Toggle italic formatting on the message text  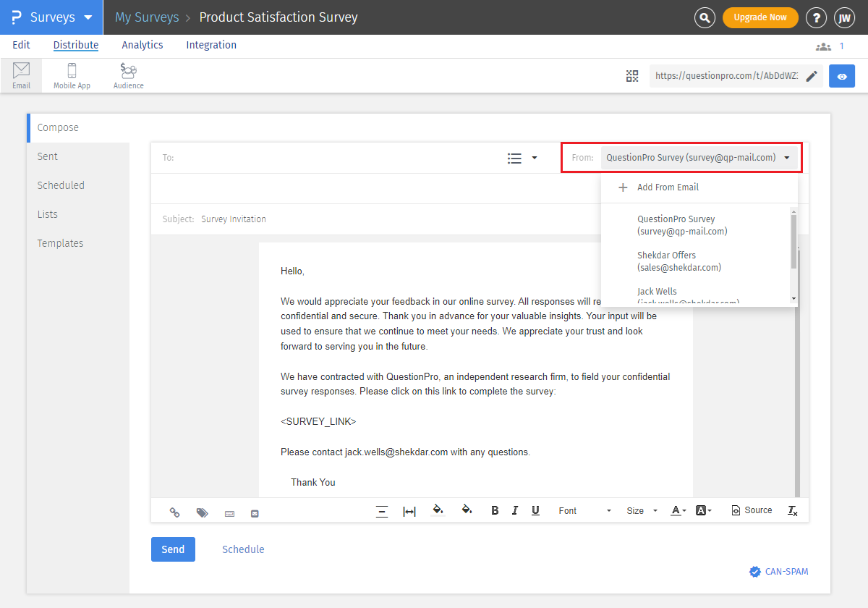pyautogui.click(x=515, y=510)
